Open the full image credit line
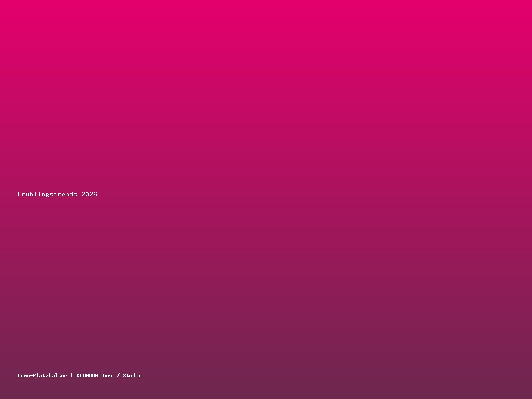The width and height of the screenshot is (532, 399). pyautogui.click(x=79, y=376)
